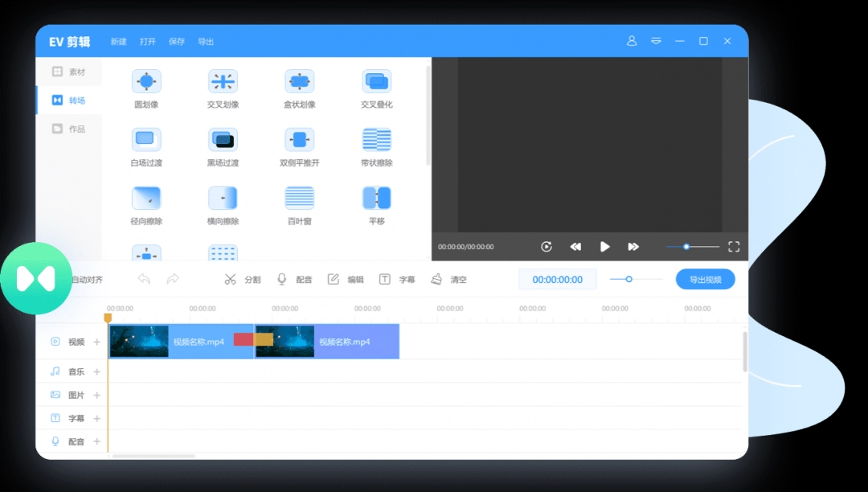This screenshot has height=492, width=868.
Task: Click the loop replay playback icon
Action: coord(547,247)
